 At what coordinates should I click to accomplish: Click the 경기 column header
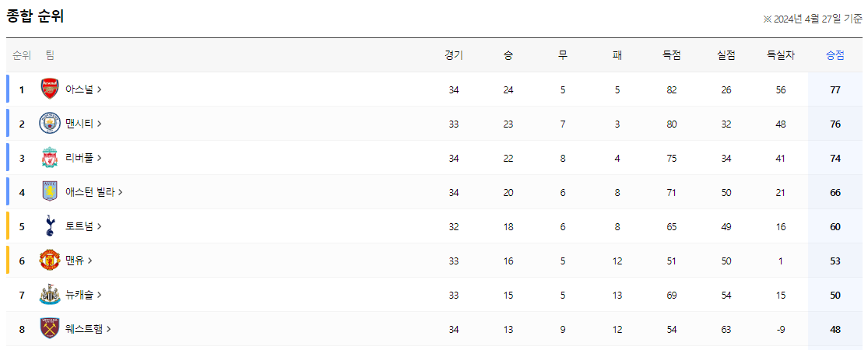coord(453,55)
